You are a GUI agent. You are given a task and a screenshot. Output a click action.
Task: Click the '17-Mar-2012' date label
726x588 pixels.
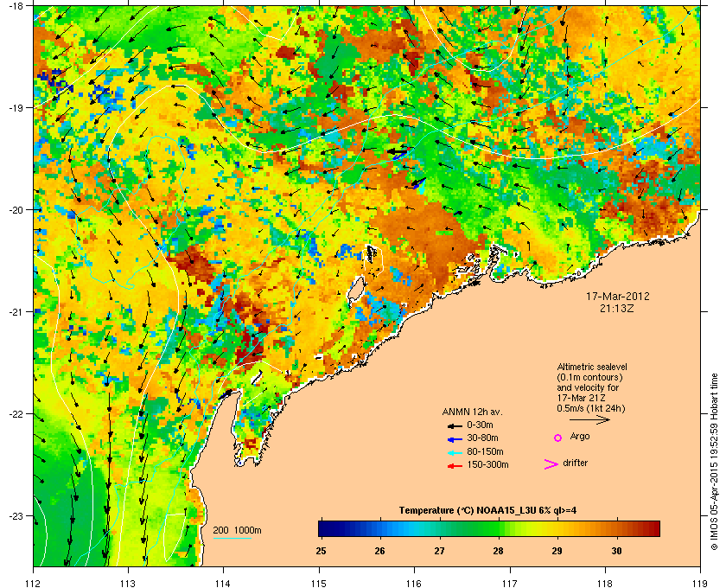coord(618,297)
